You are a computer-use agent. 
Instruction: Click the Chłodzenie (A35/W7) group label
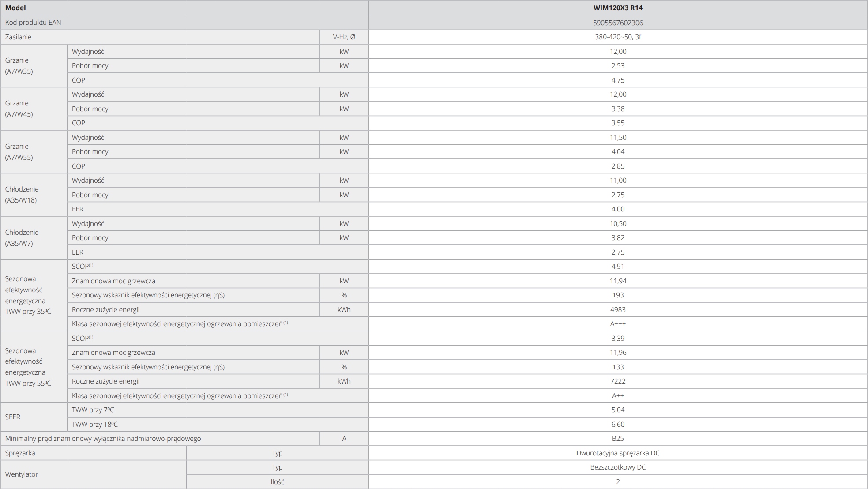coord(22,238)
